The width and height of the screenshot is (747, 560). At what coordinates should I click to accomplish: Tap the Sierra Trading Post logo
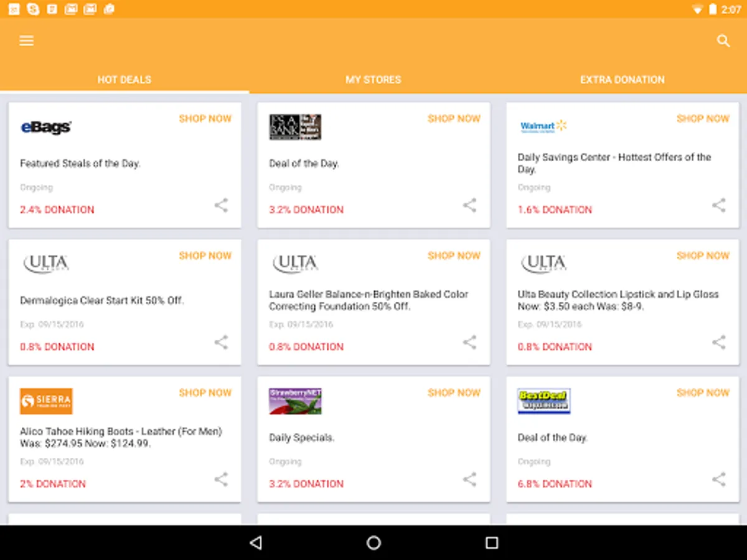tap(46, 401)
